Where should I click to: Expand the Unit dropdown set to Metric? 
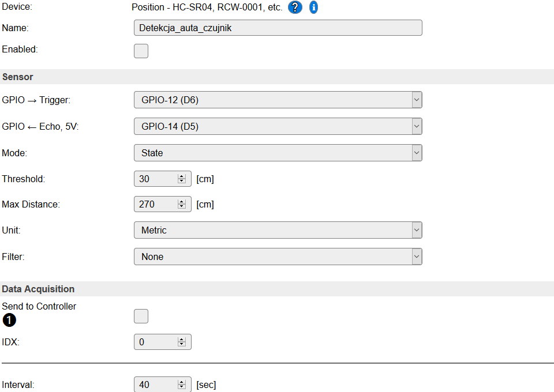click(278, 230)
